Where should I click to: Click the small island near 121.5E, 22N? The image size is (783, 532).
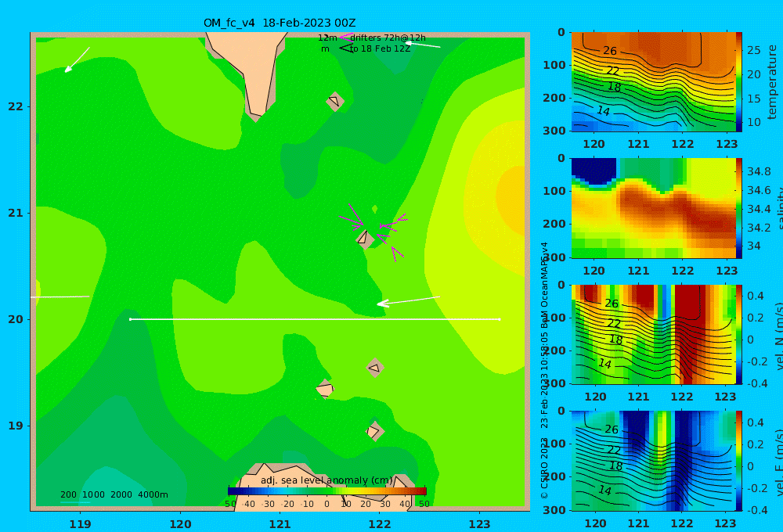pyautogui.click(x=334, y=101)
